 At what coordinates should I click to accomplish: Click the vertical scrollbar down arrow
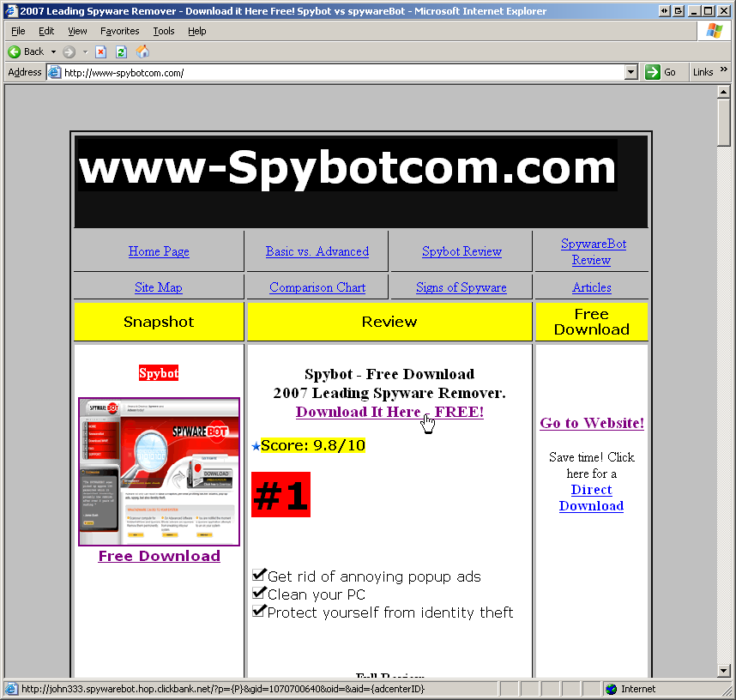coord(723,671)
